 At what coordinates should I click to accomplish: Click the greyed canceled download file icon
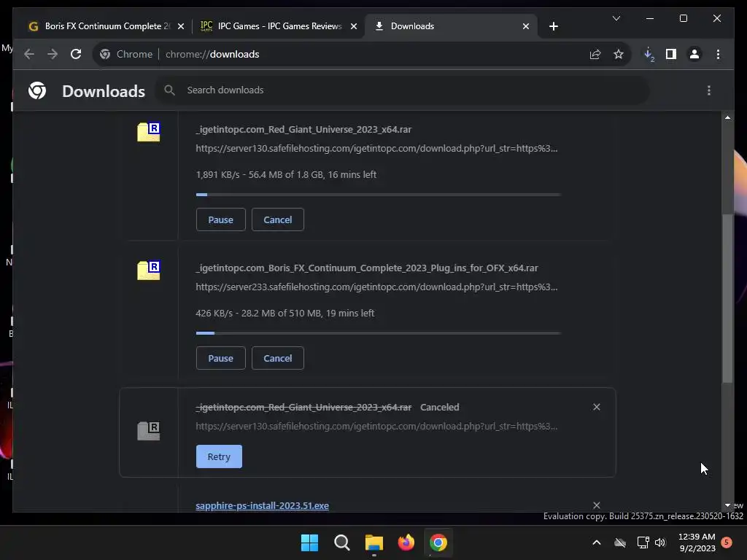[149, 431]
